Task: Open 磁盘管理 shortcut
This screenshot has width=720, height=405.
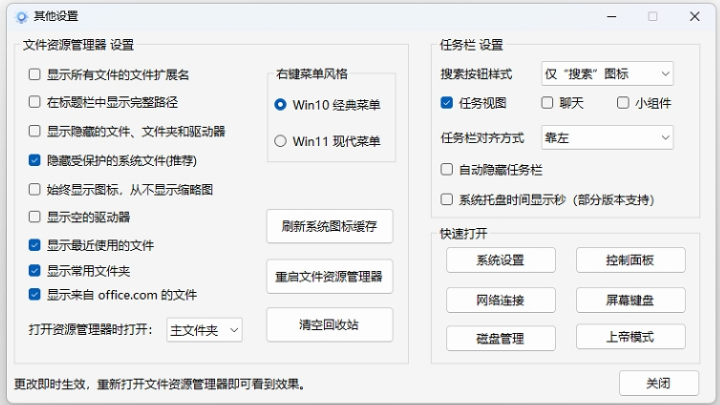Action: [500, 338]
